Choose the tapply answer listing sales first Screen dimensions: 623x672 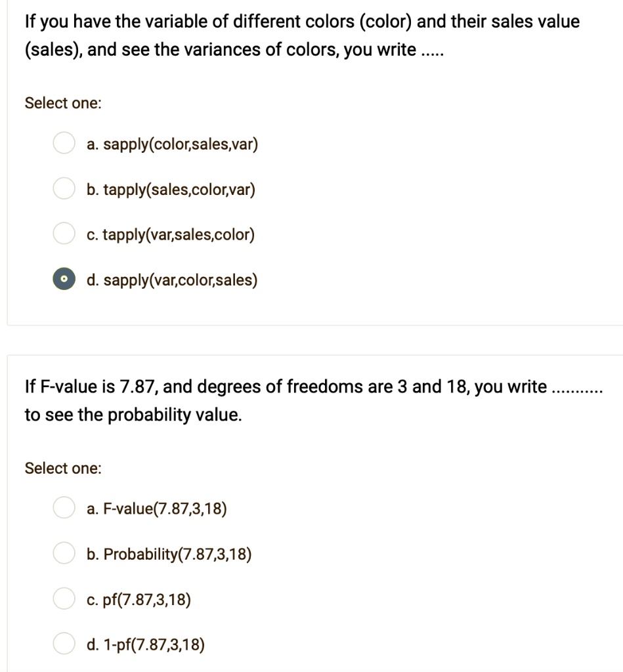tap(64, 188)
